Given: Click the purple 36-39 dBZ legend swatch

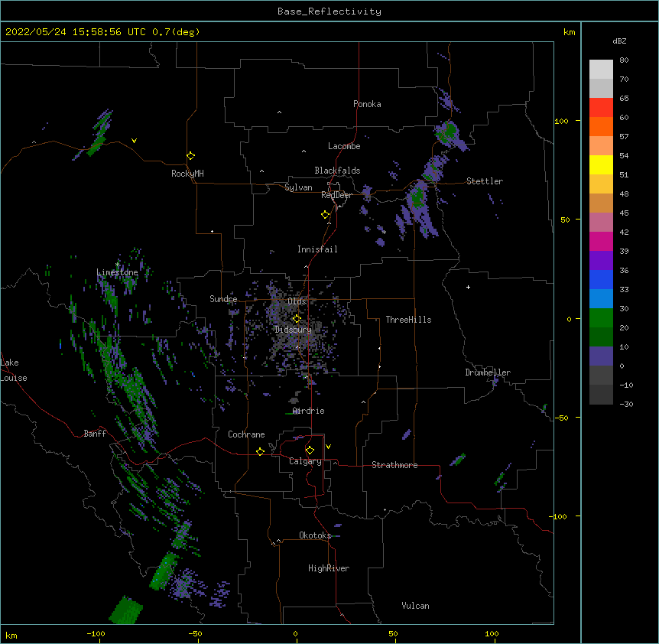Looking at the screenshot, I should click(x=601, y=261).
